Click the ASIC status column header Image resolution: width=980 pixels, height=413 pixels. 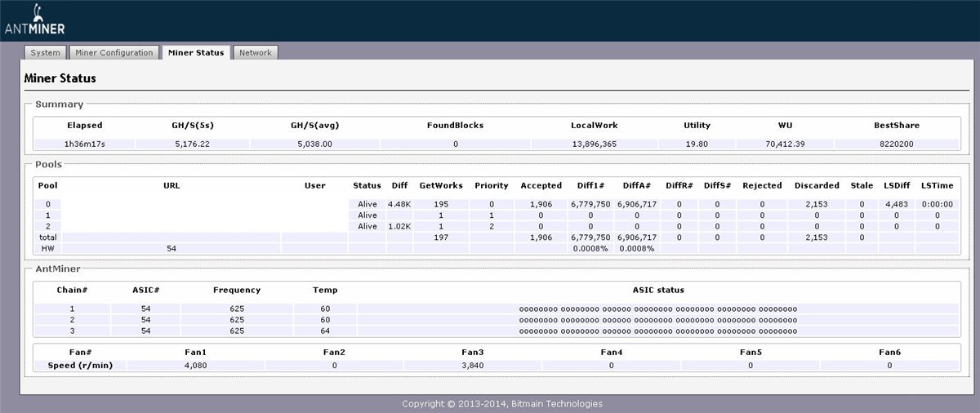click(x=658, y=290)
